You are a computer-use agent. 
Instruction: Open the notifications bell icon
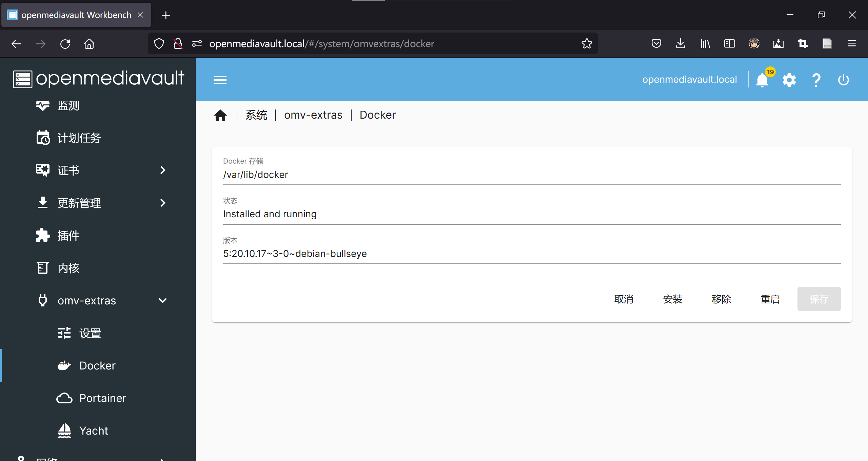(x=762, y=80)
